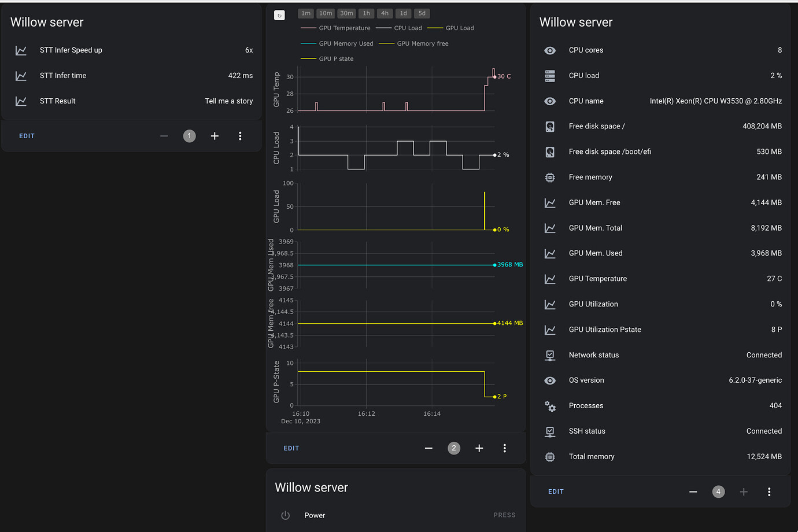The height and width of the screenshot is (532, 798).
Task: Open more options on the STT card
Action: click(x=240, y=136)
